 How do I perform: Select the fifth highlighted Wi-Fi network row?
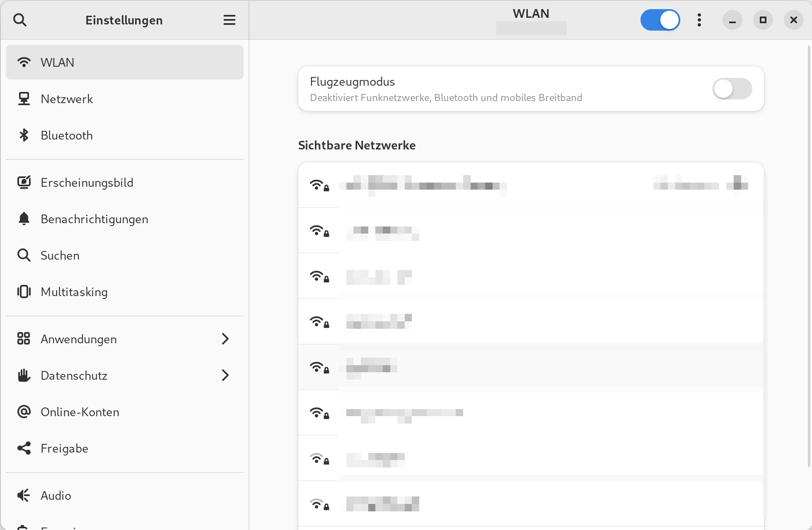(x=530, y=367)
